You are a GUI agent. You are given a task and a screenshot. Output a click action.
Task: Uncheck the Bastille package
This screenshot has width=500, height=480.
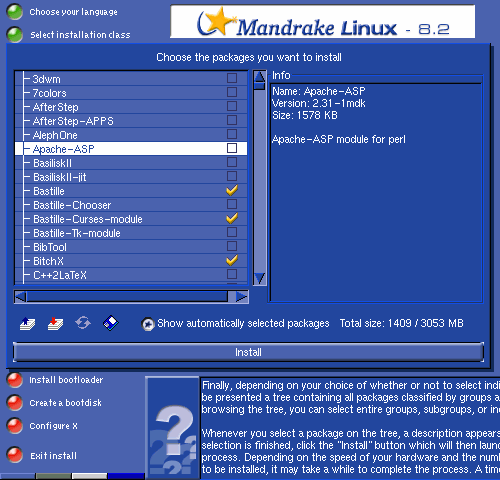[x=232, y=190]
